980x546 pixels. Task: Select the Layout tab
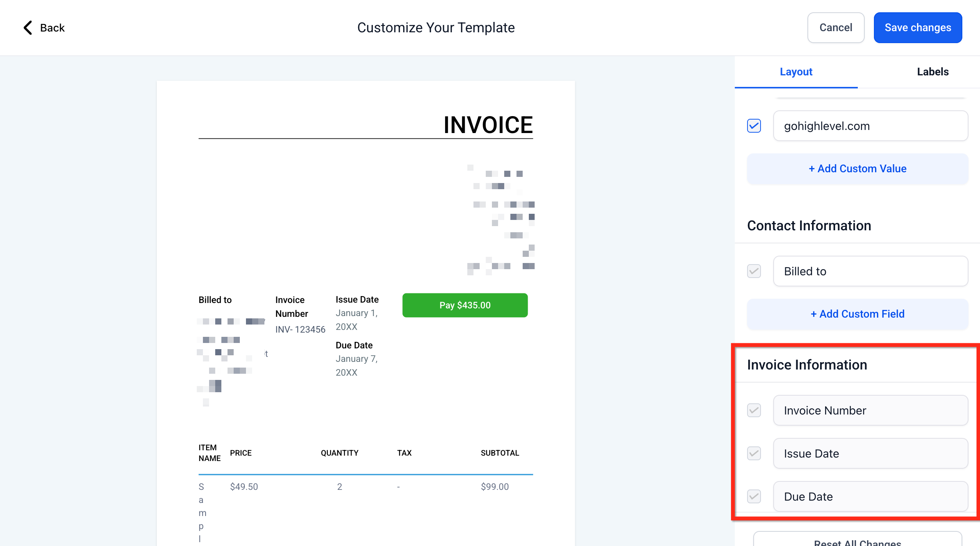[x=796, y=72]
